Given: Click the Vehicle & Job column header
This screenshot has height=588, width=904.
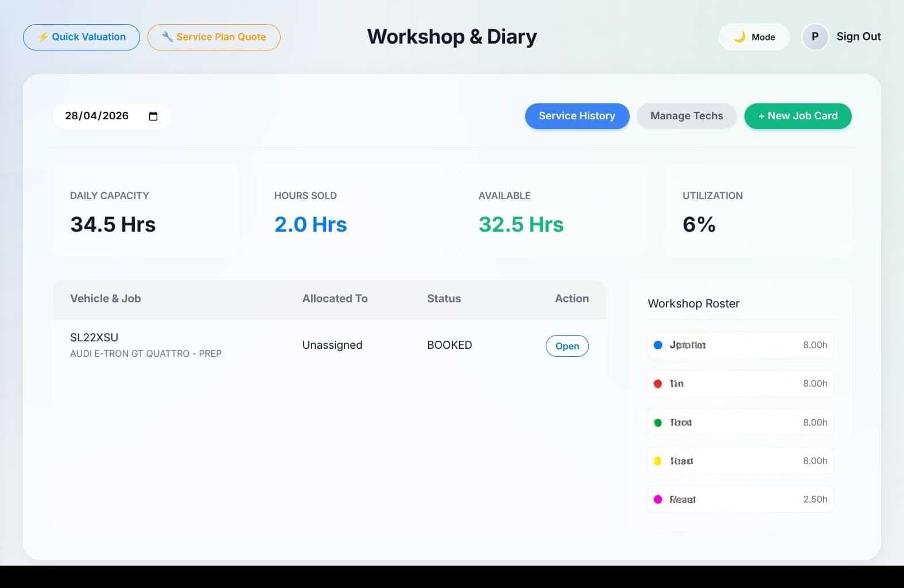Looking at the screenshot, I should [106, 298].
